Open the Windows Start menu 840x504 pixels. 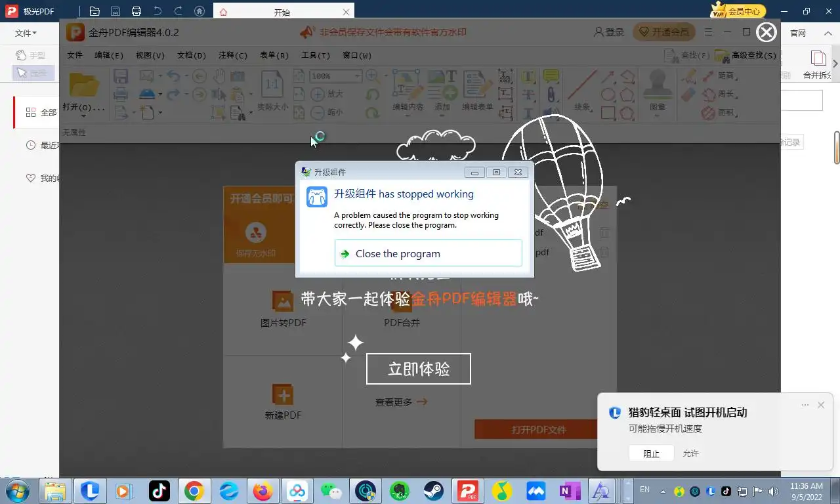17,490
